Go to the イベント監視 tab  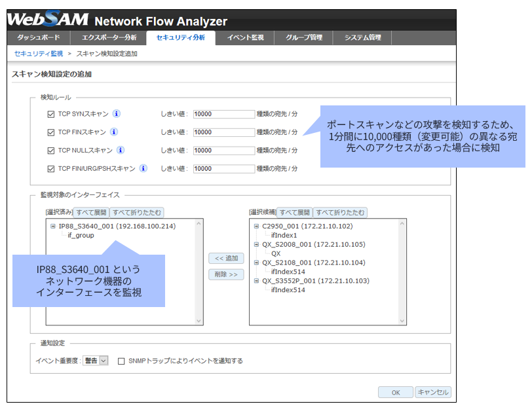click(245, 37)
